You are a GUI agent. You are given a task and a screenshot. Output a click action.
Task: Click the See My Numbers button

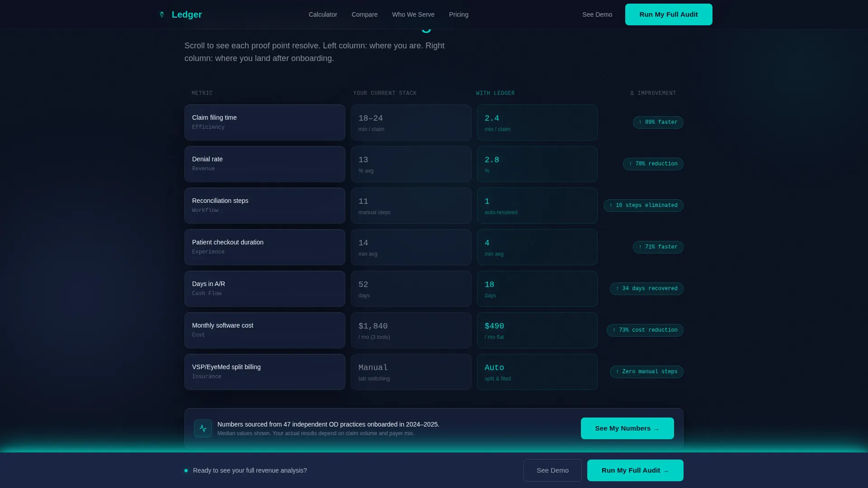tap(627, 428)
